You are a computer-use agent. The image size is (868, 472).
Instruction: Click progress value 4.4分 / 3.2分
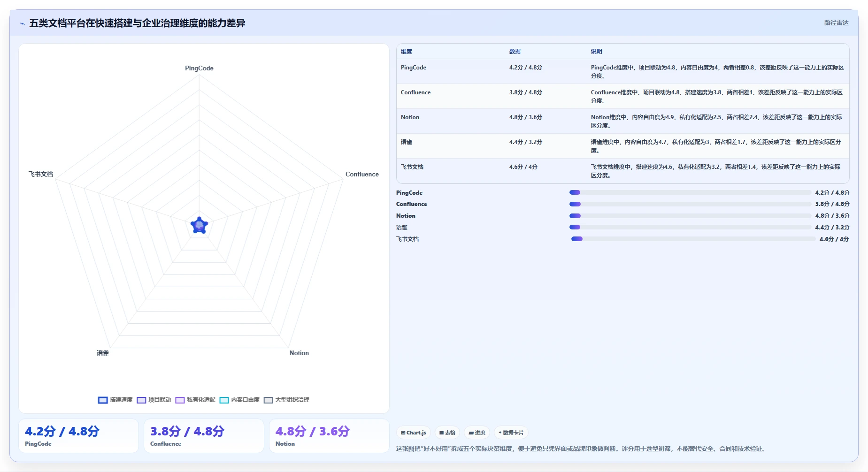832,228
